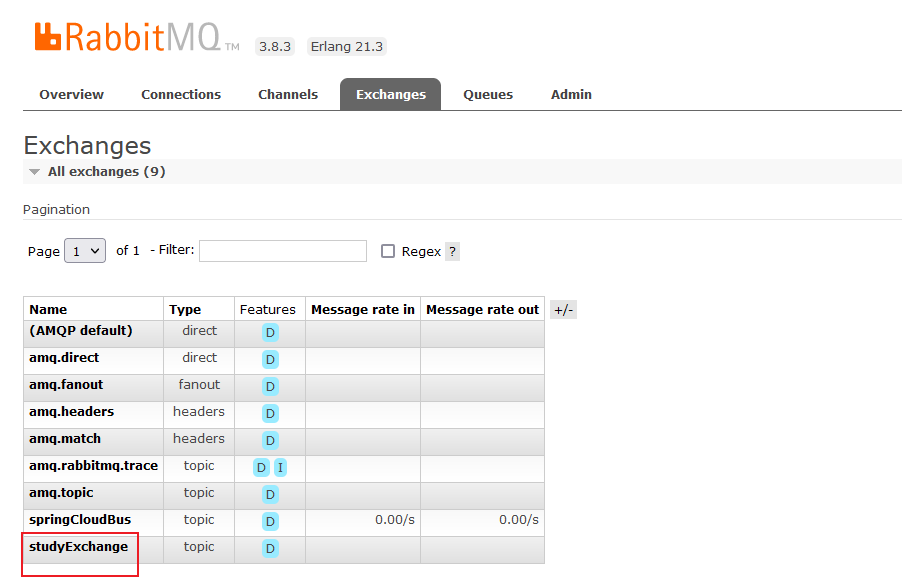
Task: Enable the Regex checkbox
Action: click(x=388, y=251)
